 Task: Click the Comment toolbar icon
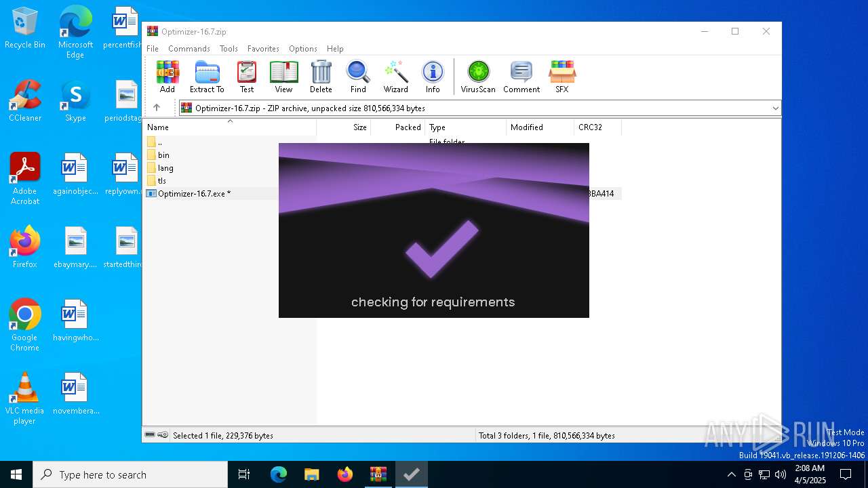[x=521, y=77]
